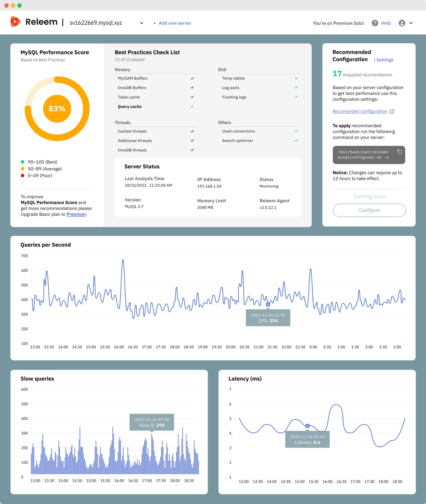This screenshot has height=504, width=426.
Task: Open Recommended Configuration Settings link
Action: (384, 60)
